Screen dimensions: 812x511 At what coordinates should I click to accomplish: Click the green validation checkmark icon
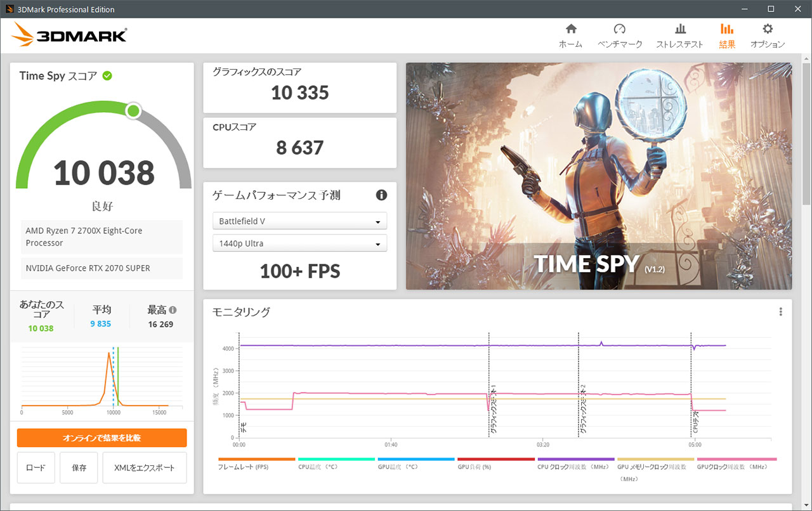(x=107, y=76)
